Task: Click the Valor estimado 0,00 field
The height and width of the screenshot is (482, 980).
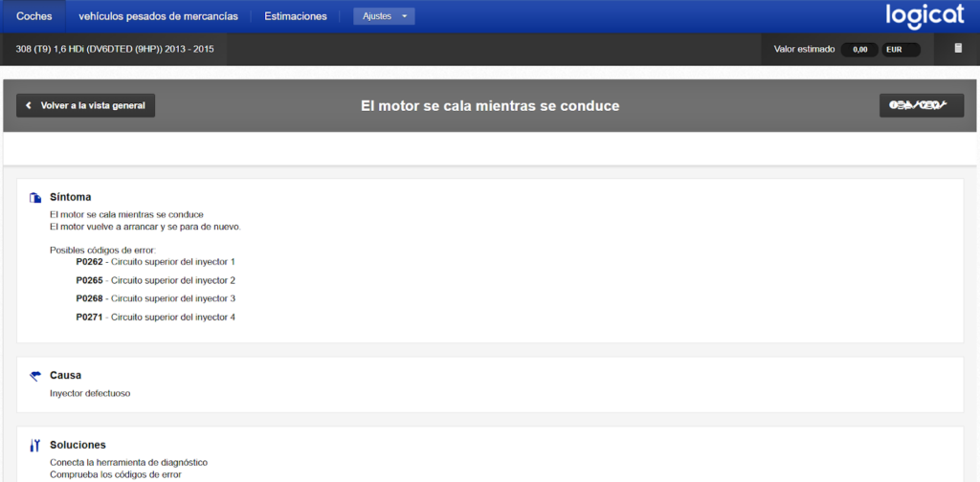Action: click(x=860, y=50)
